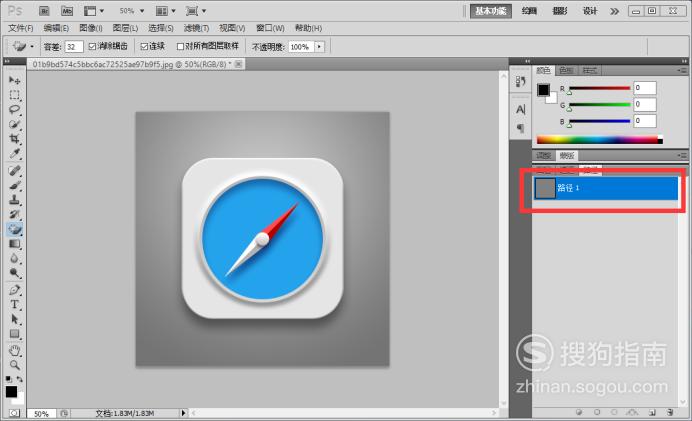Show more workspaces with double chevron
692x421 pixels.
click(x=614, y=11)
